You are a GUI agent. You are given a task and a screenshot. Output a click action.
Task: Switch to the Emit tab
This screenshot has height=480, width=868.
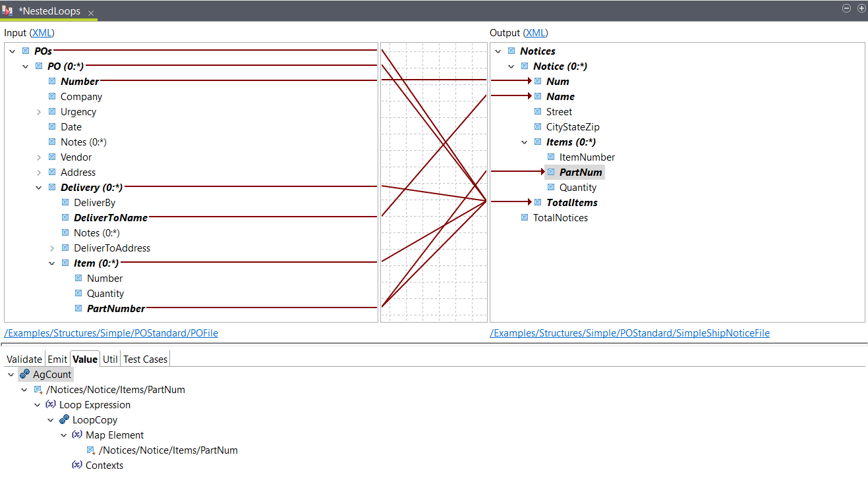[x=57, y=359]
